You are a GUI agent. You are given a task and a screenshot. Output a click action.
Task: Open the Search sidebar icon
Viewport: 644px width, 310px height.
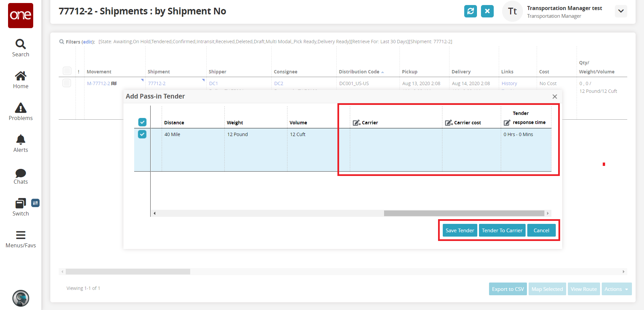tap(20, 44)
